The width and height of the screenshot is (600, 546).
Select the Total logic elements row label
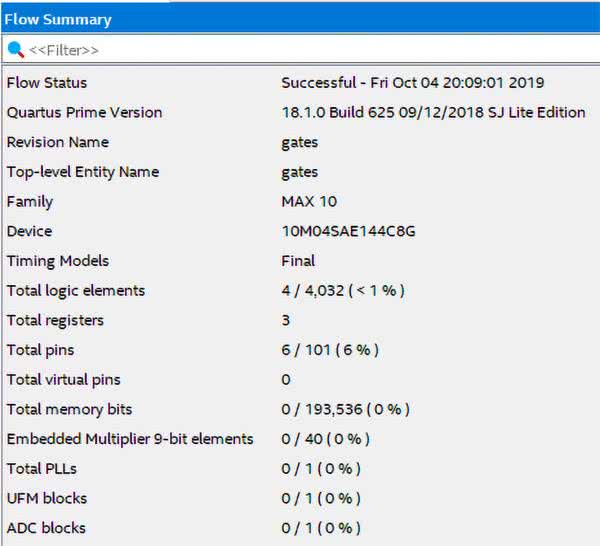(76, 291)
